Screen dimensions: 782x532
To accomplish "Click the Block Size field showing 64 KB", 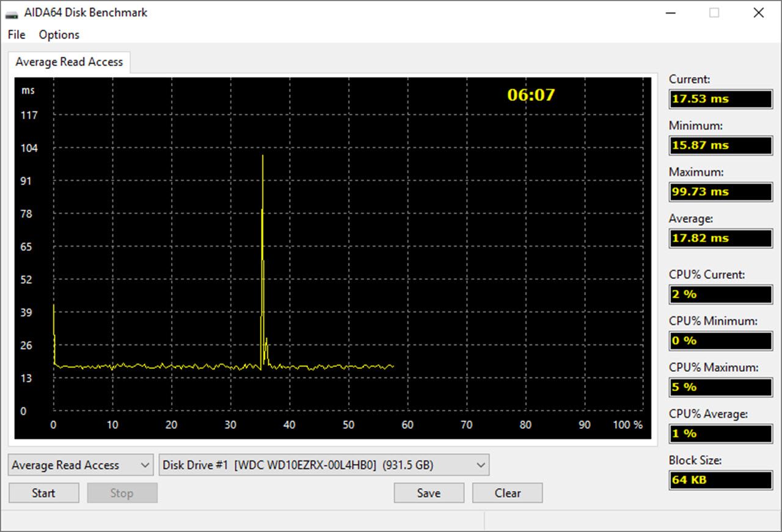I will [720, 480].
